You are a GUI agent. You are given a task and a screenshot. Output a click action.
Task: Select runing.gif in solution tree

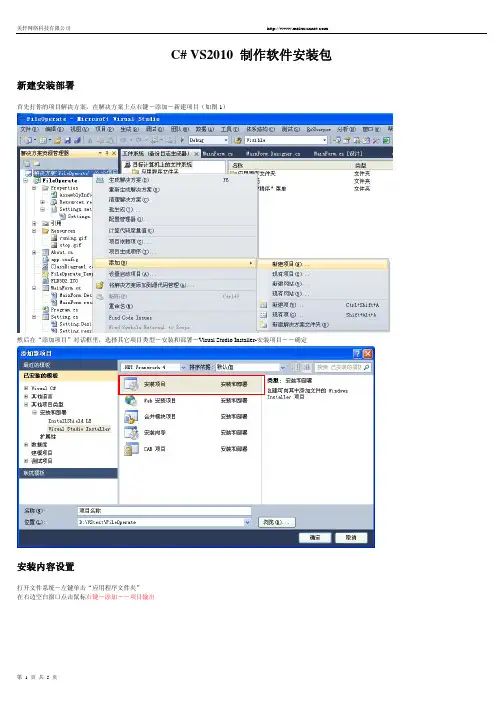[73, 238]
